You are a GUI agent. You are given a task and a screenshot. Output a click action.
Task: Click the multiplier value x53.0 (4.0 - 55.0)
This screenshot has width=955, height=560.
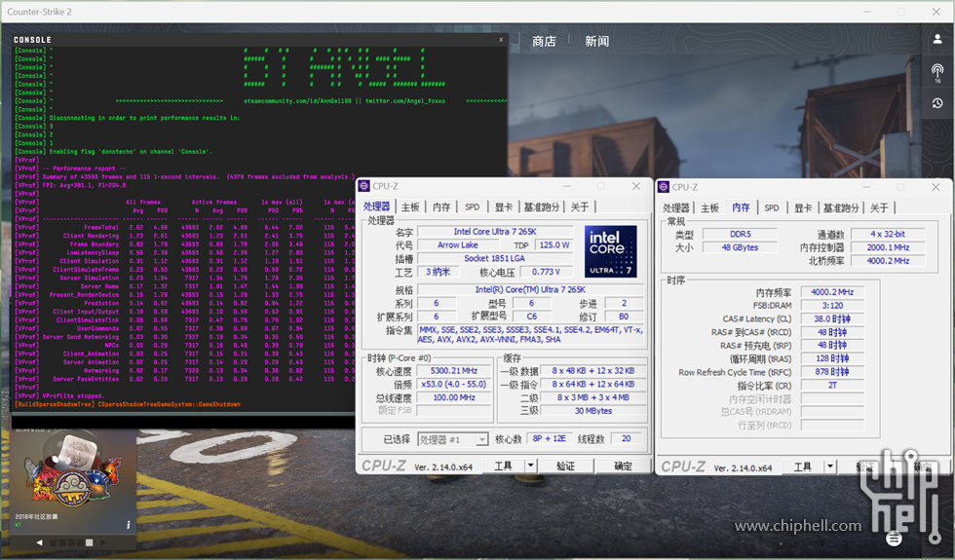click(454, 384)
